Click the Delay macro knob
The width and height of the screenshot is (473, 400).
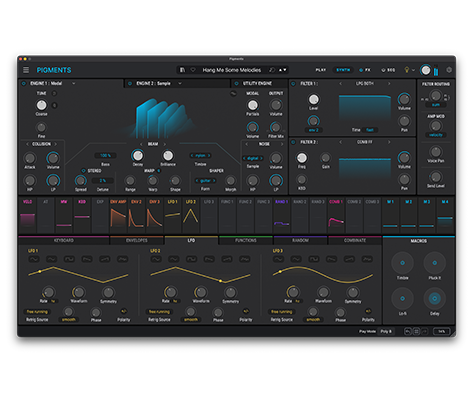coord(434,299)
